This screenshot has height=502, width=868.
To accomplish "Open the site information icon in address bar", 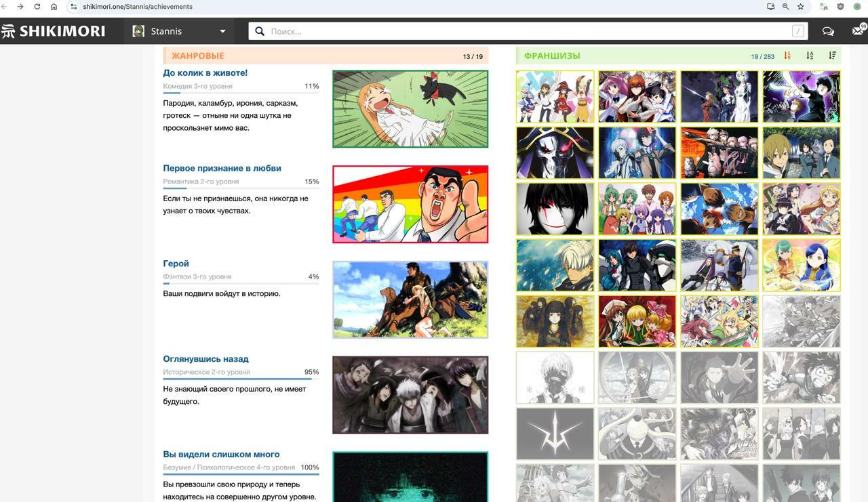I will click(x=74, y=7).
